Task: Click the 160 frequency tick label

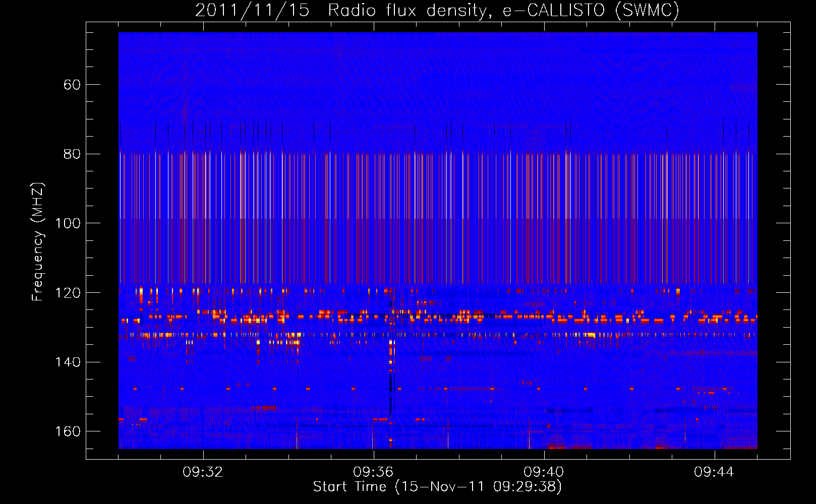Action: click(x=68, y=431)
